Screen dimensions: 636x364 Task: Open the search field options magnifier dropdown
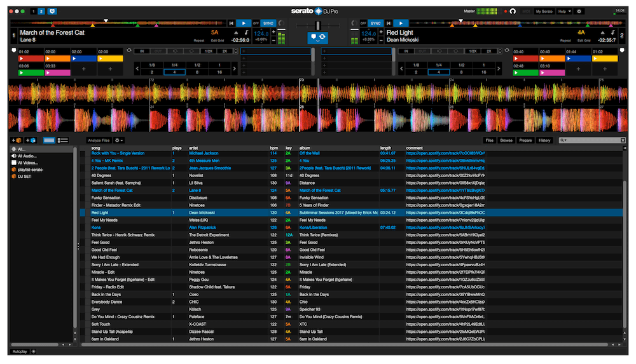(x=563, y=140)
